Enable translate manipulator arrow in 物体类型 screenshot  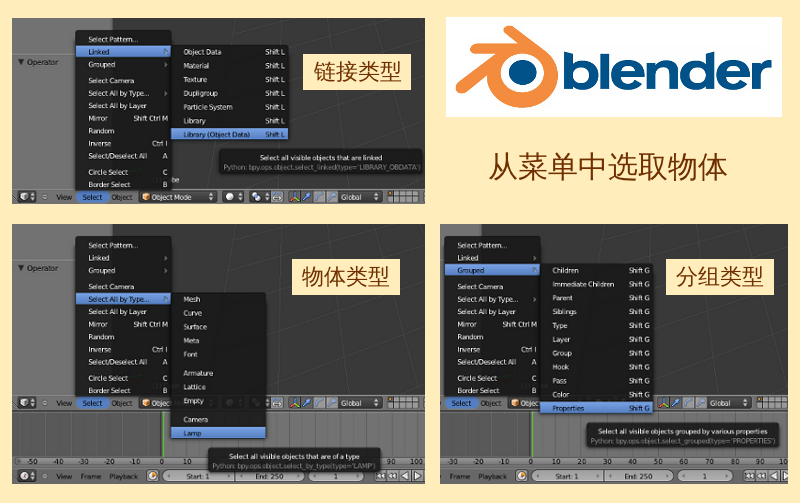(307, 403)
